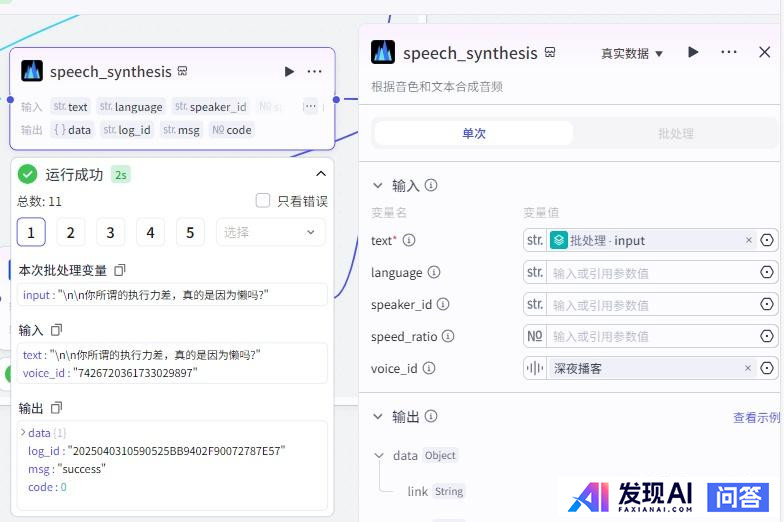Select batch result number 5
Viewport: 784px width, 522px height.
[x=190, y=233]
